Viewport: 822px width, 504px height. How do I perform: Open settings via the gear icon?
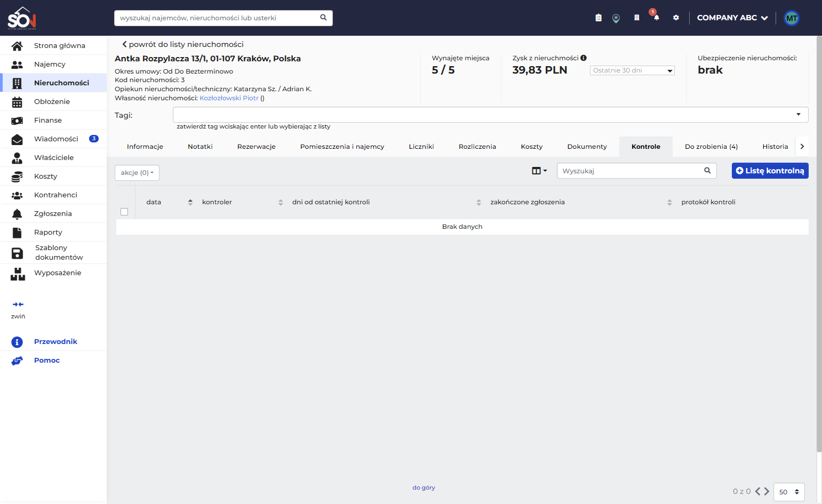point(676,18)
